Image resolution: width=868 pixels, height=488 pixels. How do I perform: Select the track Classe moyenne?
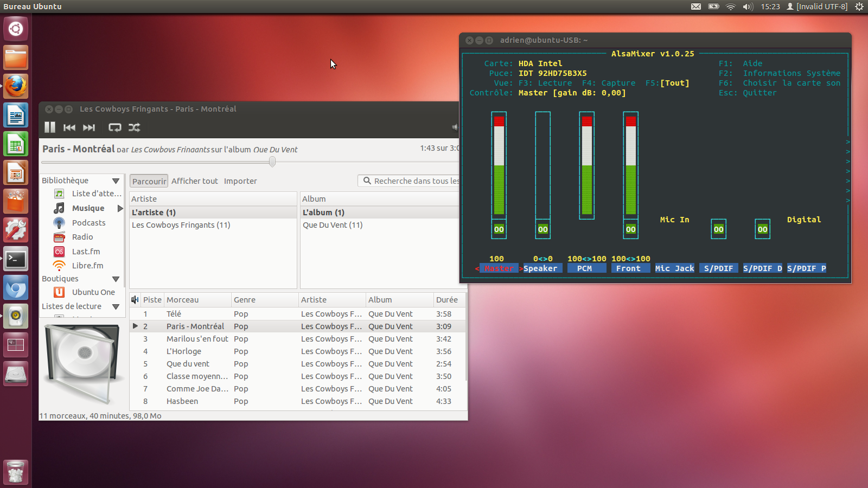point(297,376)
